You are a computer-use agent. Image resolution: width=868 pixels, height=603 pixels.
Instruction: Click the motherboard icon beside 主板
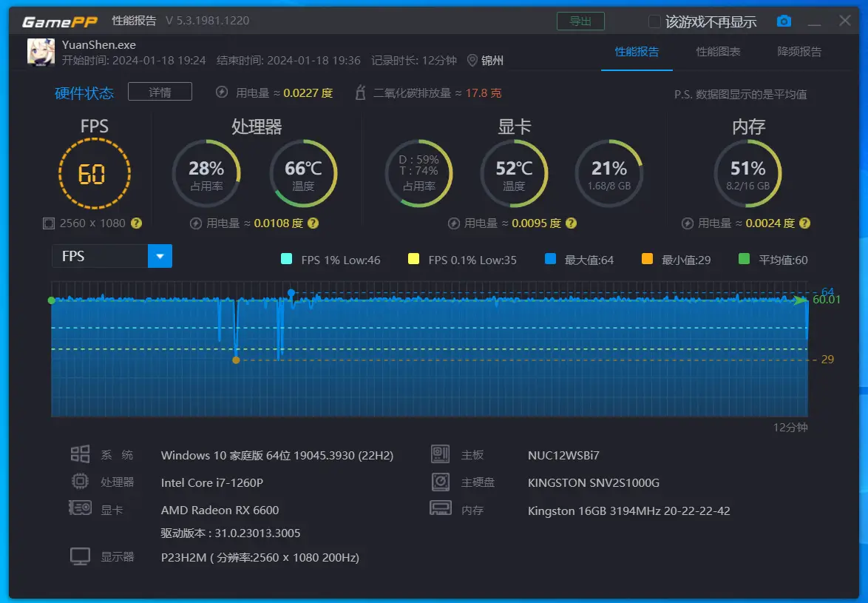click(440, 454)
